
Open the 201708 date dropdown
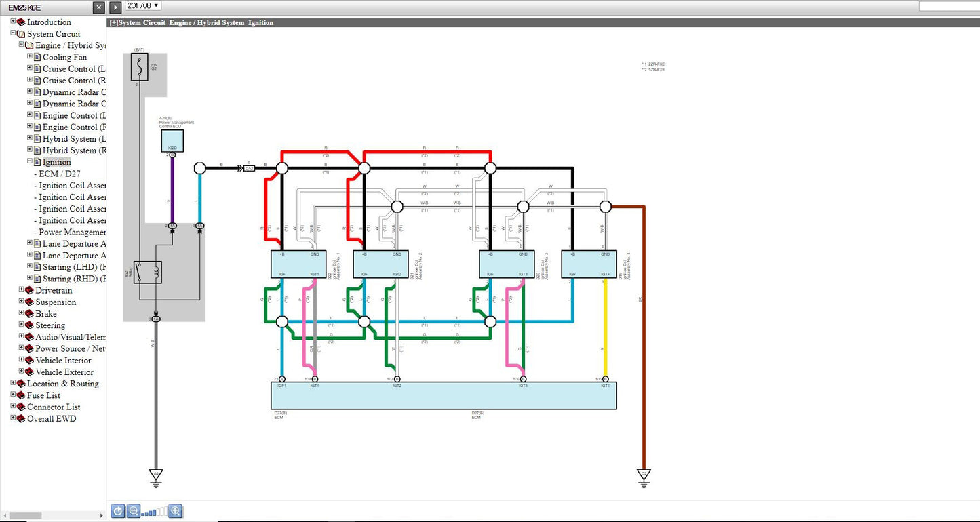[142, 5]
